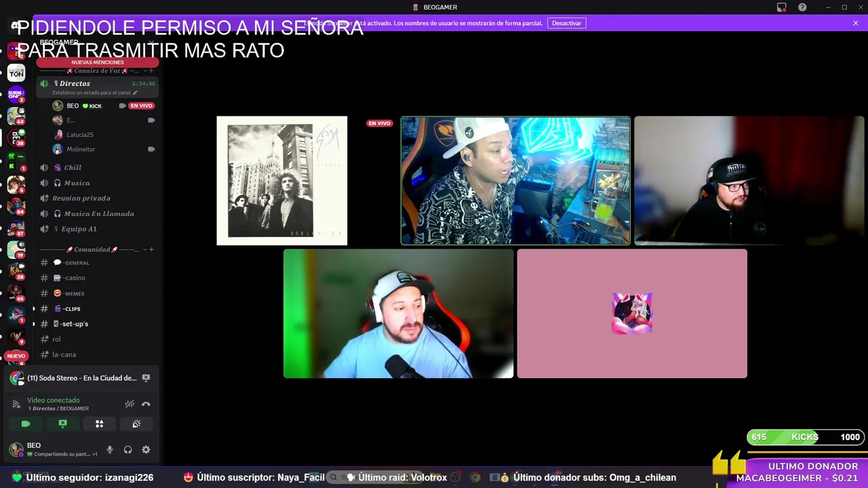The height and width of the screenshot is (488, 868).
Task: Jump to NUEVO unread servers pill
Action: pyautogui.click(x=16, y=356)
